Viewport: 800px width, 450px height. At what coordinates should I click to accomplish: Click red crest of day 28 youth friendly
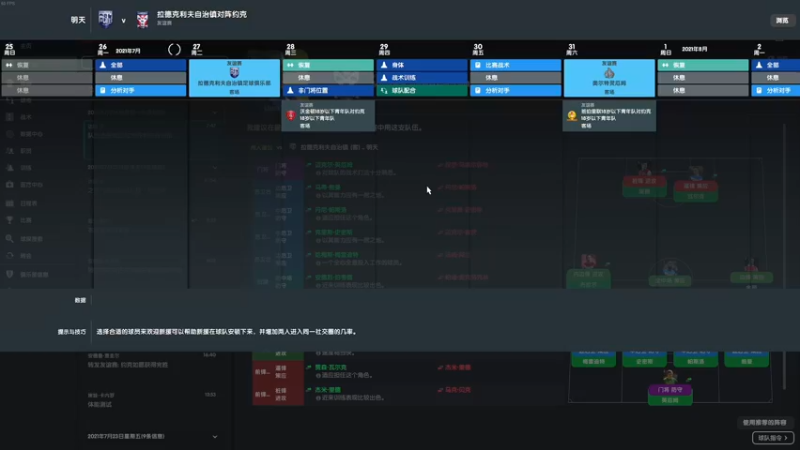pyautogui.click(x=291, y=115)
